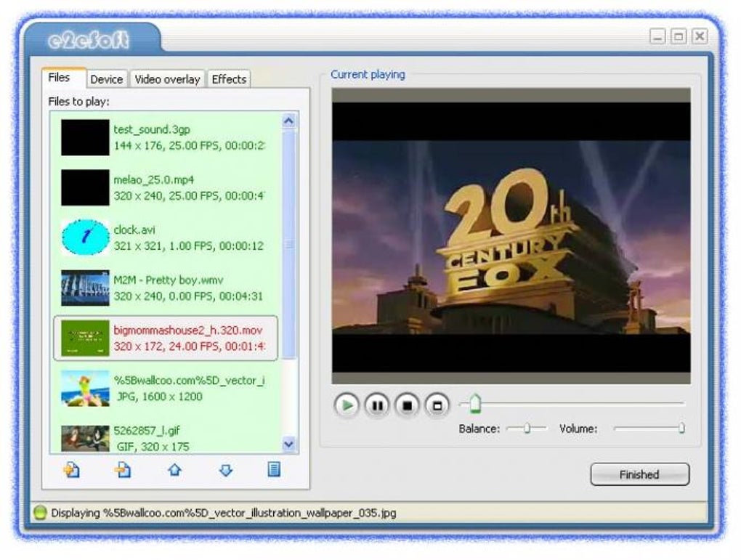The height and width of the screenshot is (560, 741).
Task: Click the file list scrollbar thumb
Action: coord(288,245)
